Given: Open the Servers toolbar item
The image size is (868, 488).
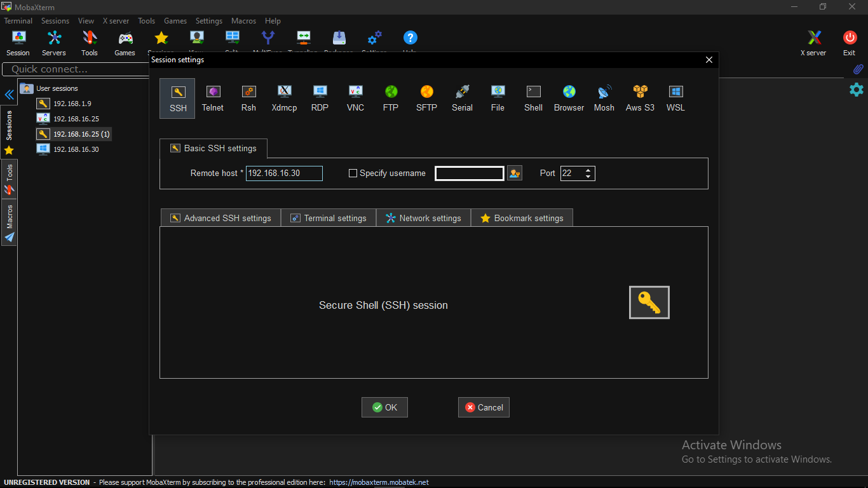Looking at the screenshot, I should (54, 43).
